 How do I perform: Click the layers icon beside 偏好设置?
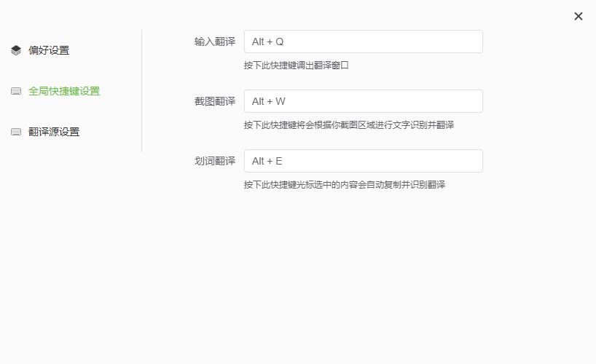tap(16, 50)
